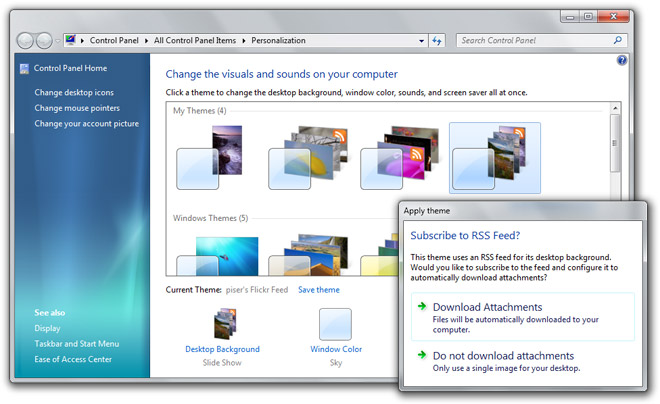Close the Personalization window
Screen dimensions: 660x404
pos(613,17)
